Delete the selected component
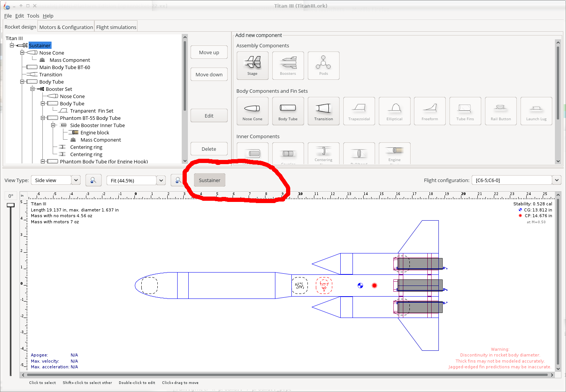The height and width of the screenshot is (392, 566). pos(209,148)
